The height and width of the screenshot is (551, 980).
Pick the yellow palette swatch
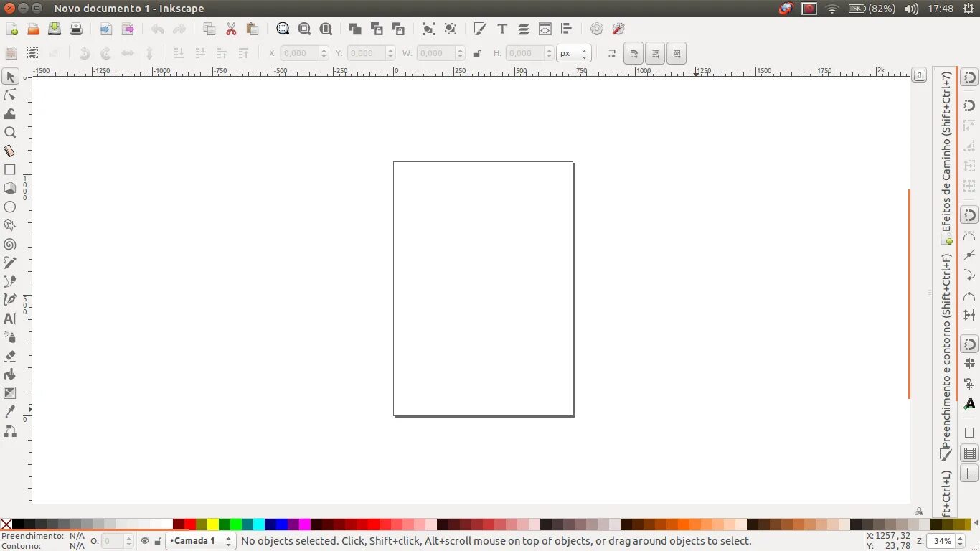click(213, 524)
